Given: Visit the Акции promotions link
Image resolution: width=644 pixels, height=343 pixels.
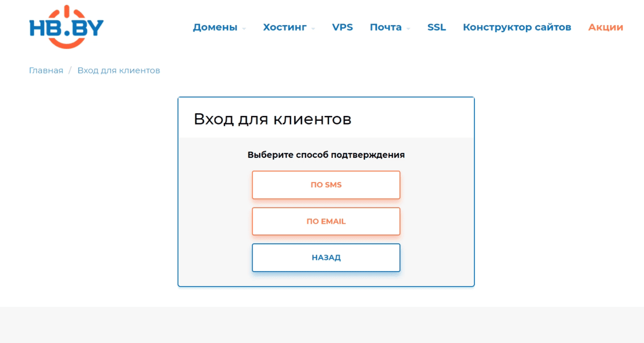Looking at the screenshot, I should point(605,27).
